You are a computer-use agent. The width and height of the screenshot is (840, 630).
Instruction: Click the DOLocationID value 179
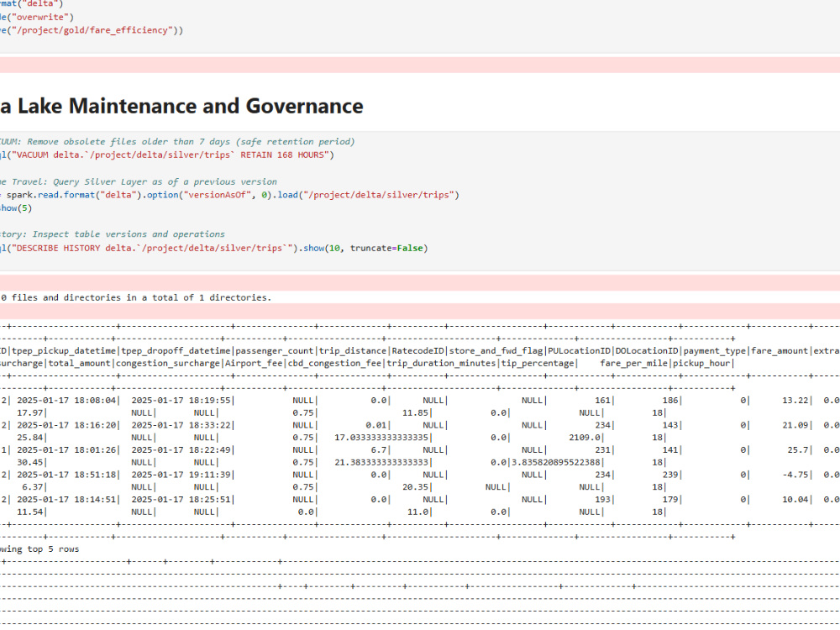pyautogui.click(x=670, y=499)
